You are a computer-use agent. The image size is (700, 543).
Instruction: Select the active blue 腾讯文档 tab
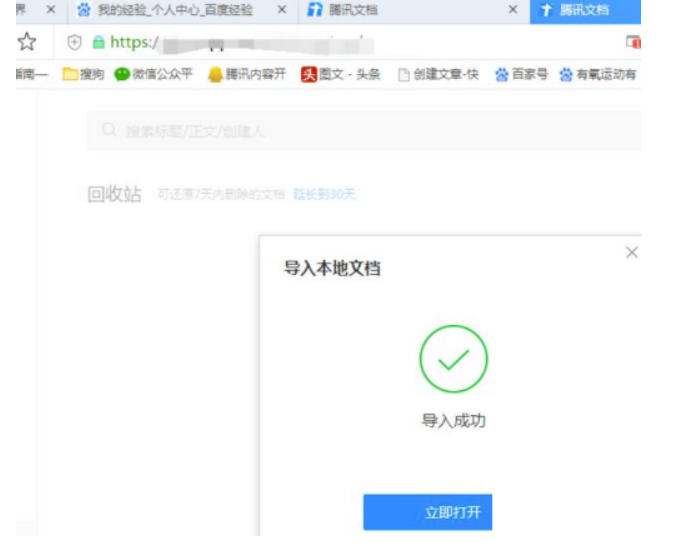(x=585, y=11)
